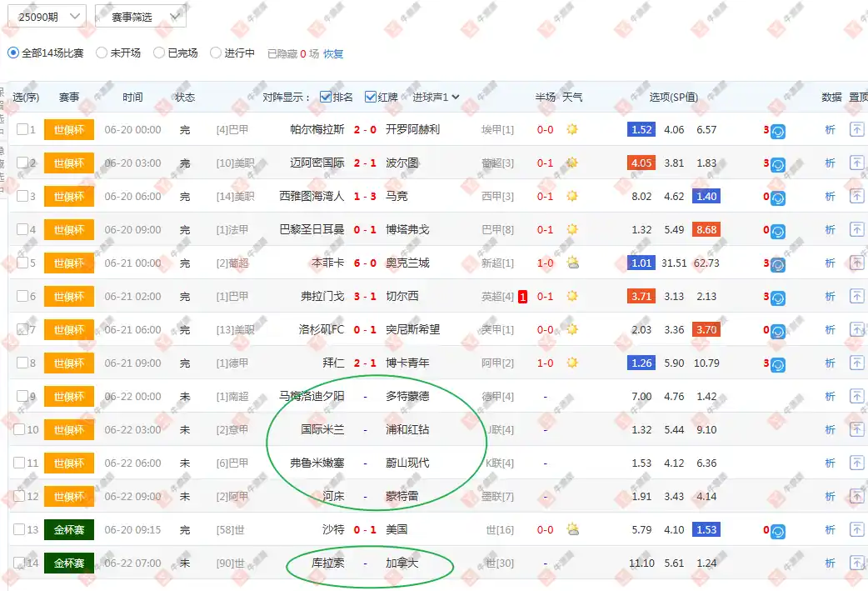This screenshot has height=591, width=868.
Task: Click the 恢复 link to restore hidden matches
Action: point(333,53)
